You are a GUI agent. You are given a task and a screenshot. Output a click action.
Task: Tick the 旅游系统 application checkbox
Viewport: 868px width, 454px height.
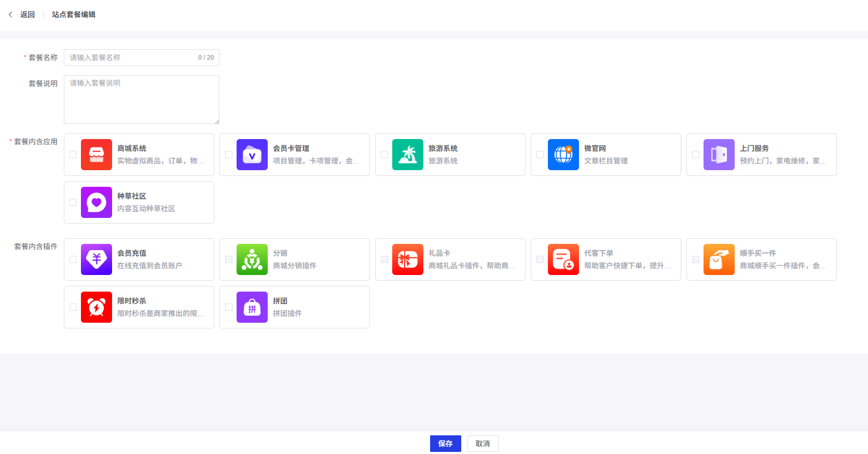pos(384,155)
